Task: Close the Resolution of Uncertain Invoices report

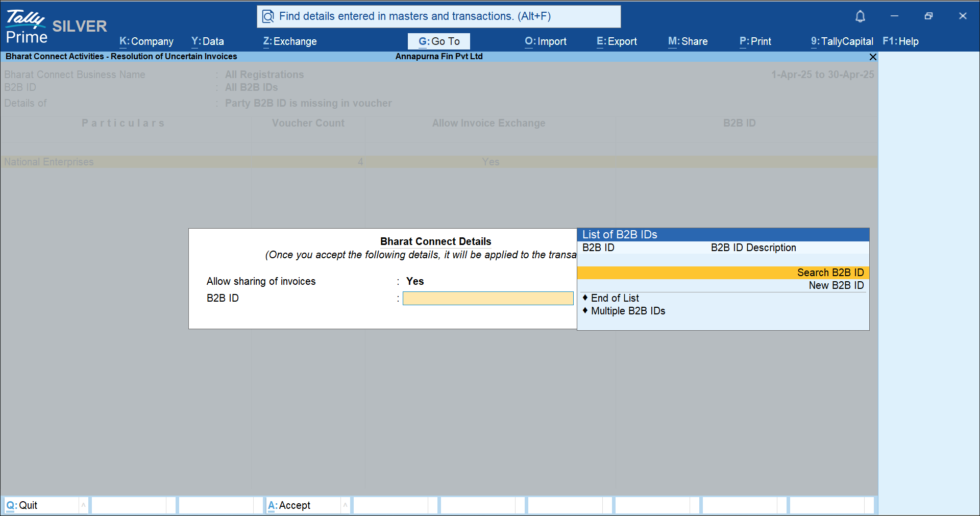Action: tap(873, 57)
